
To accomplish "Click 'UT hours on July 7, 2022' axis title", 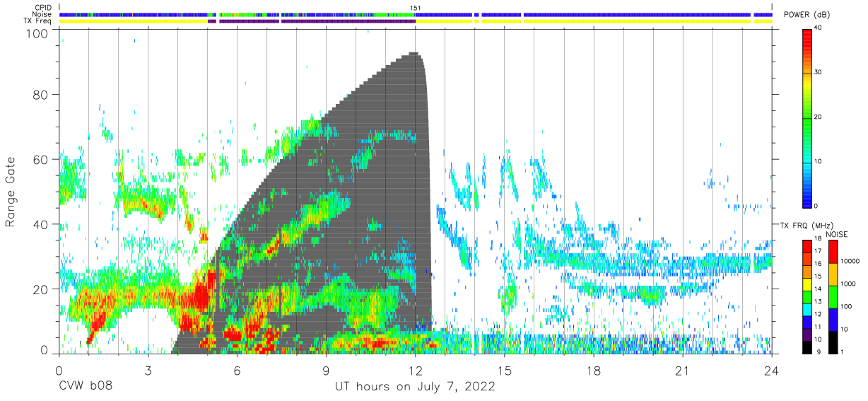I will pos(415,387).
